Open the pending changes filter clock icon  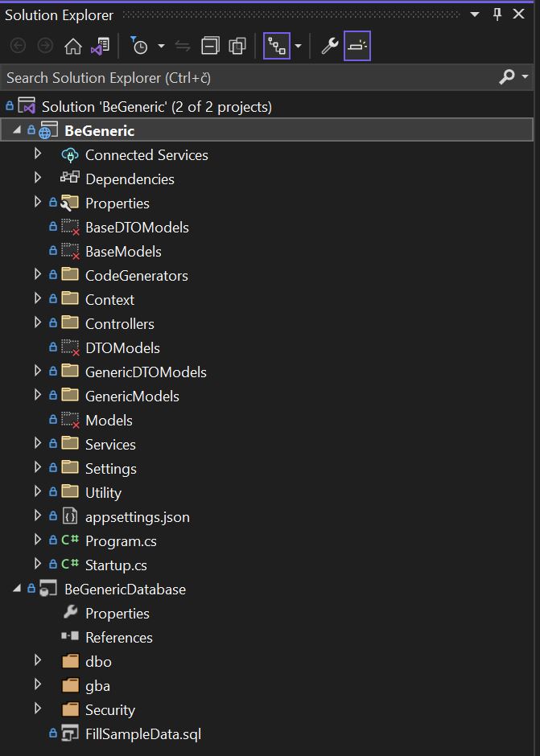[x=139, y=47]
